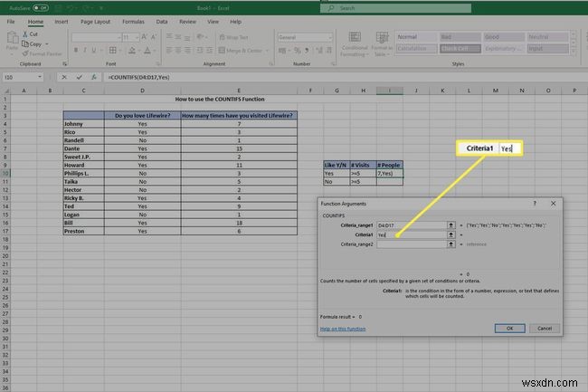The image size is (588, 392).
Task: Switch to the Page Layout tab
Action: 95,22
